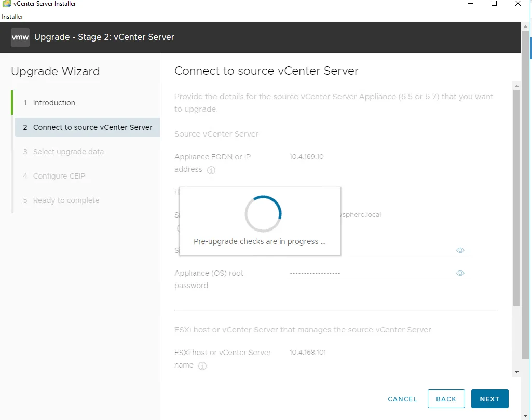Screen dimensions: 532x420
Task: Click the large "Connect to source vCenter Server" page heading
Action: point(266,71)
